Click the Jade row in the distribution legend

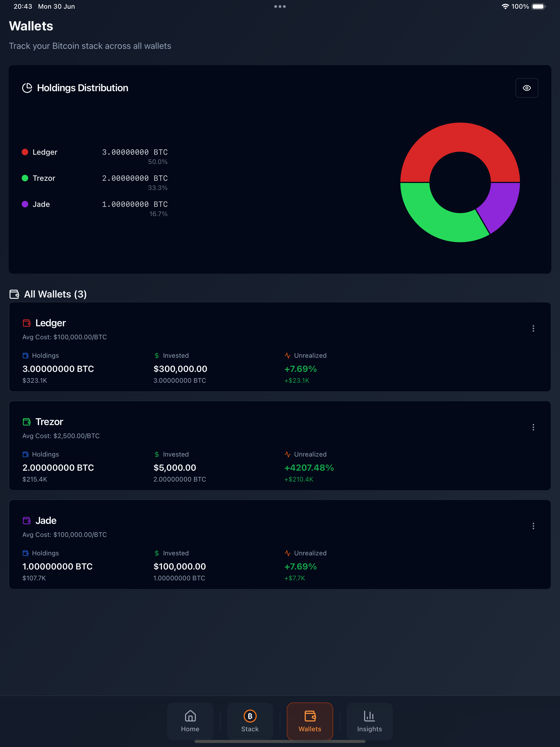tap(94, 208)
